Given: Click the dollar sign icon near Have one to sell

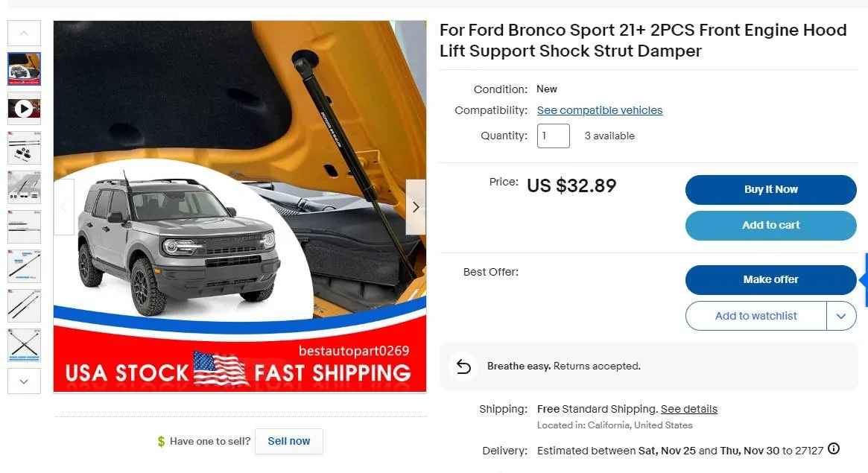Looking at the screenshot, I should click(x=159, y=441).
